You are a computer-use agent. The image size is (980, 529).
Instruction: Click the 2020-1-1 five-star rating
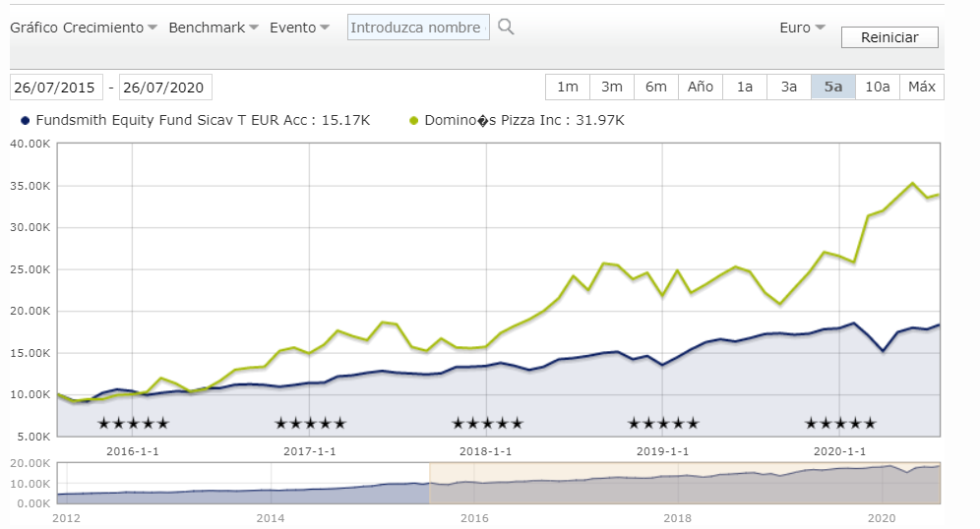coord(840,424)
